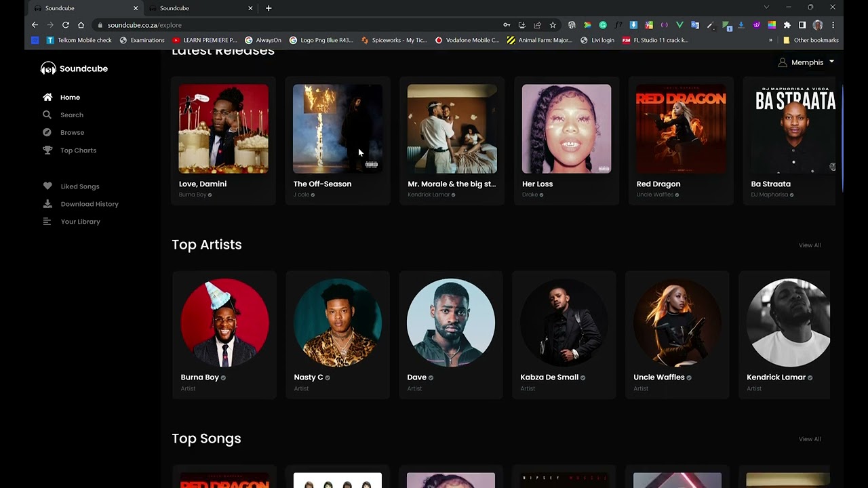Open the Love, Damini album cover
This screenshot has height=488, width=868.
pyautogui.click(x=223, y=129)
